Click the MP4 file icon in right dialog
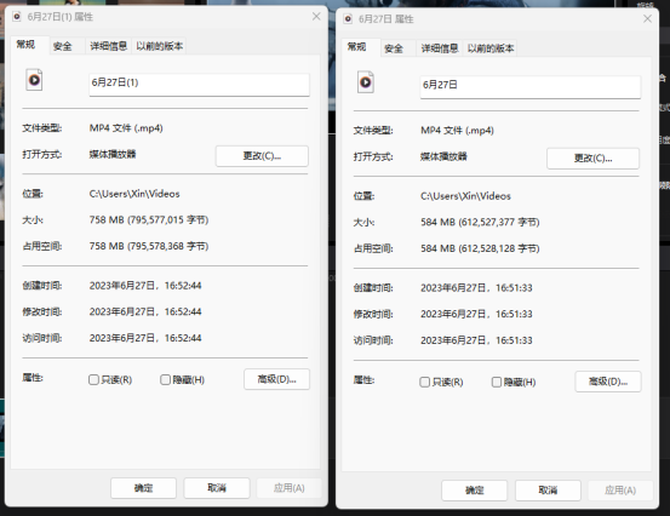This screenshot has width=670, height=516. coord(366,83)
